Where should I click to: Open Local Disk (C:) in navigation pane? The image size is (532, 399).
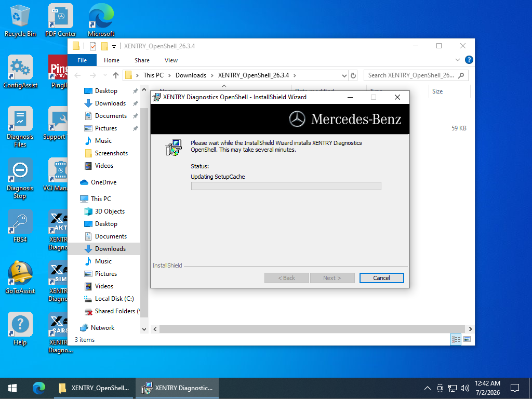[x=114, y=299]
